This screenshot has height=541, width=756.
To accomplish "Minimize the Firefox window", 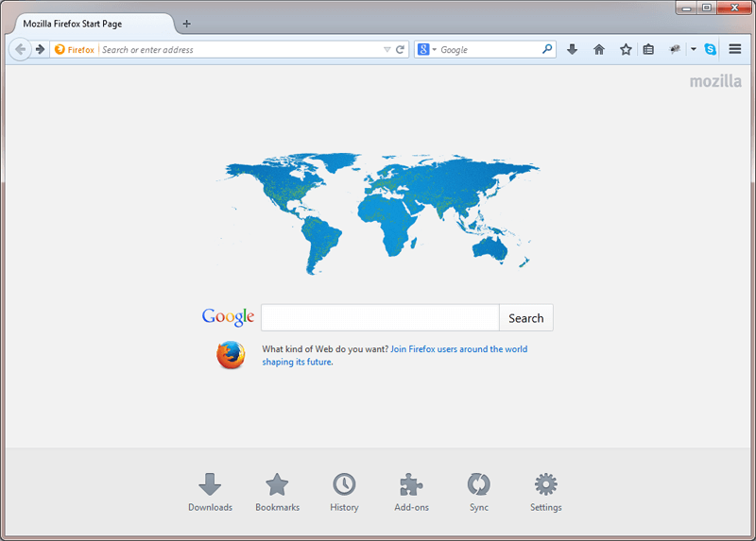I will click(687, 8).
